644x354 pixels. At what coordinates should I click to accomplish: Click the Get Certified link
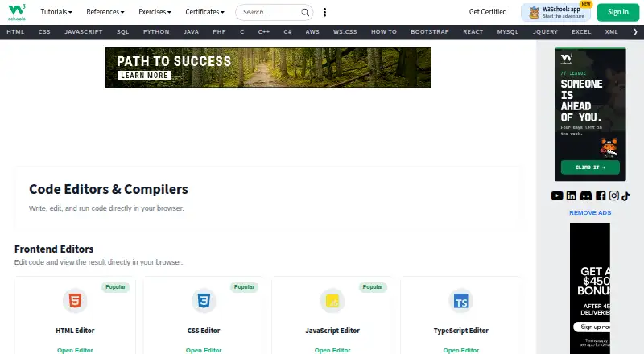tap(488, 12)
